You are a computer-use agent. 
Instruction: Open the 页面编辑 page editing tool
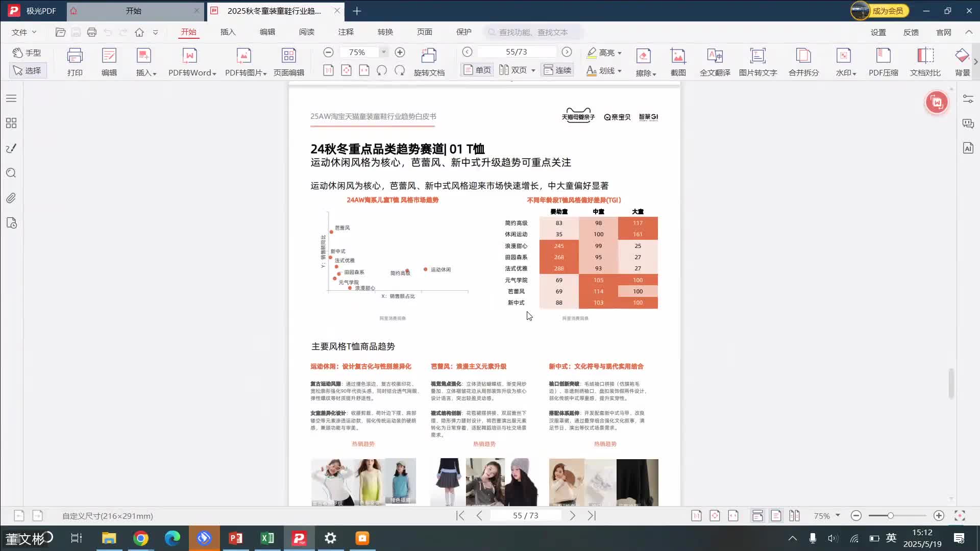tap(289, 60)
